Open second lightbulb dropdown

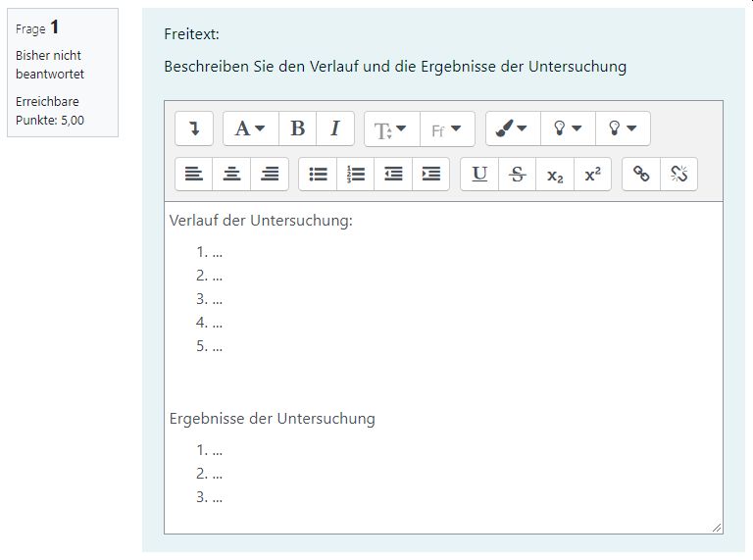623,128
